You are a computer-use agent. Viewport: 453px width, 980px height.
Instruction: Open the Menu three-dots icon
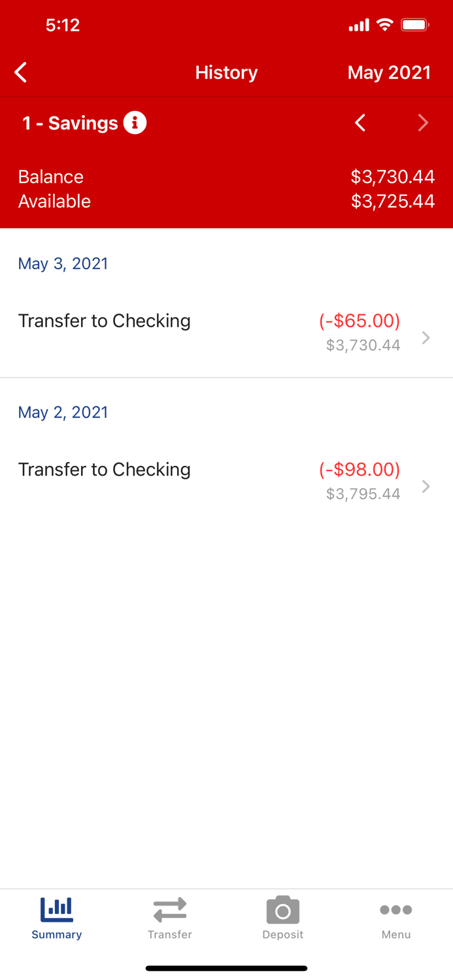pos(396,909)
